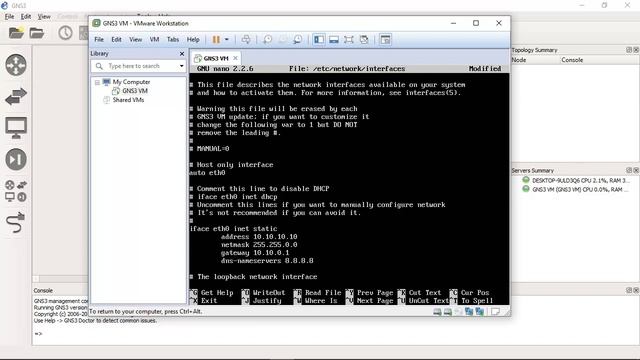Browse switches in GNS3 device sidebar

click(x=16, y=97)
